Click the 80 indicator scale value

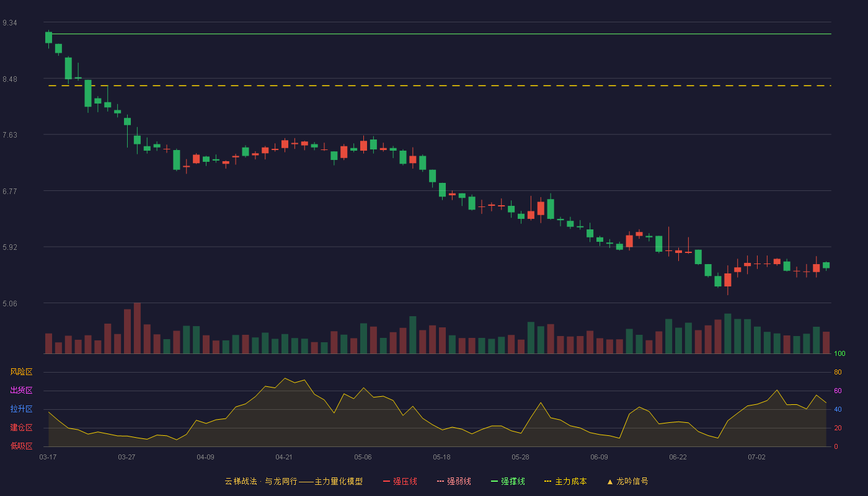coord(838,372)
